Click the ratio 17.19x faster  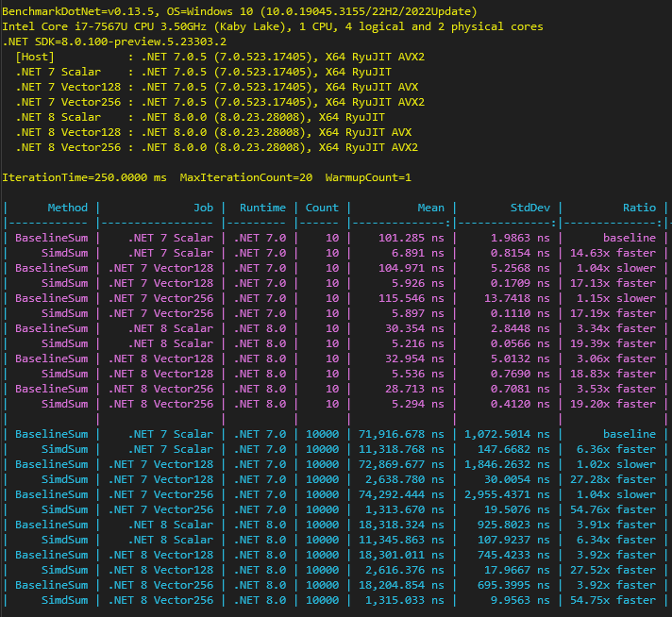click(613, 313)
